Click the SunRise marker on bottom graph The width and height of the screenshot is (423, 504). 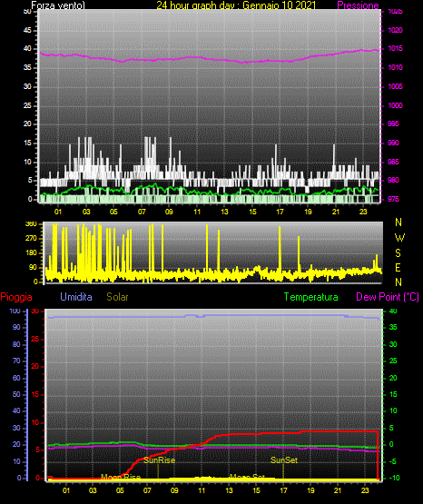point(160,460)
